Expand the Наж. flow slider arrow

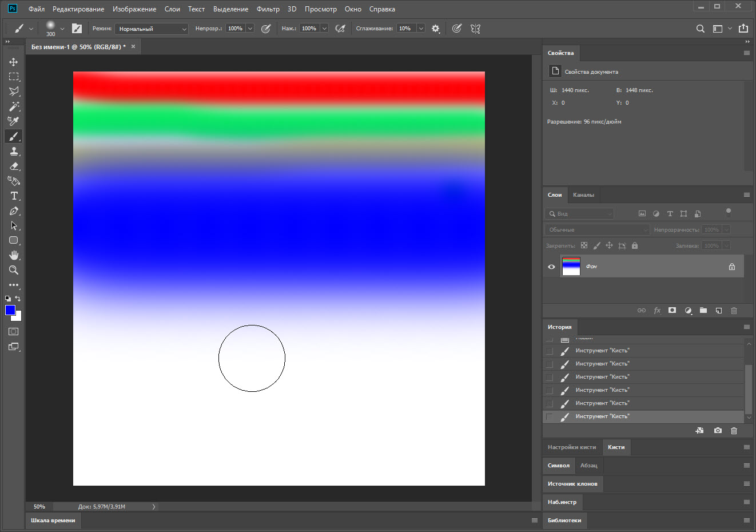tap(324, 29)
